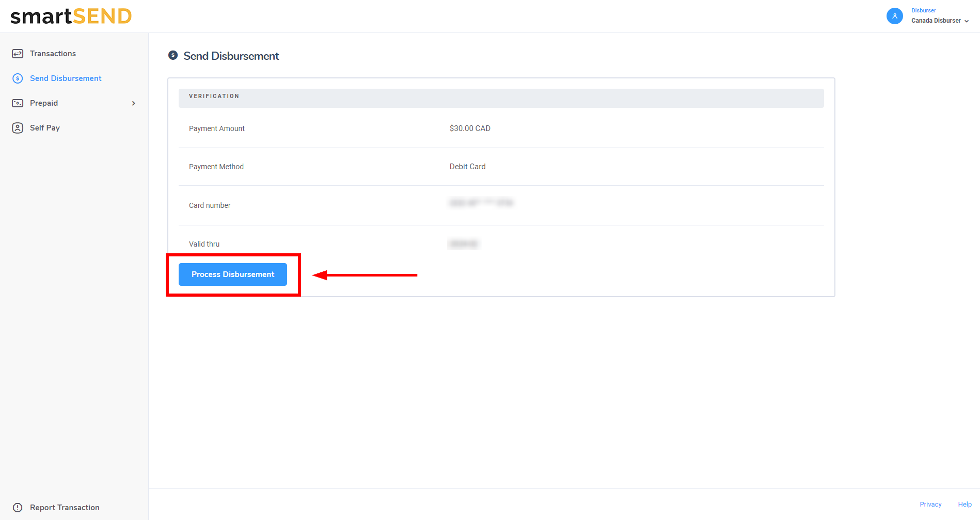
Task: Click the Prepaid card icon in sidebar
Action: 18,103
